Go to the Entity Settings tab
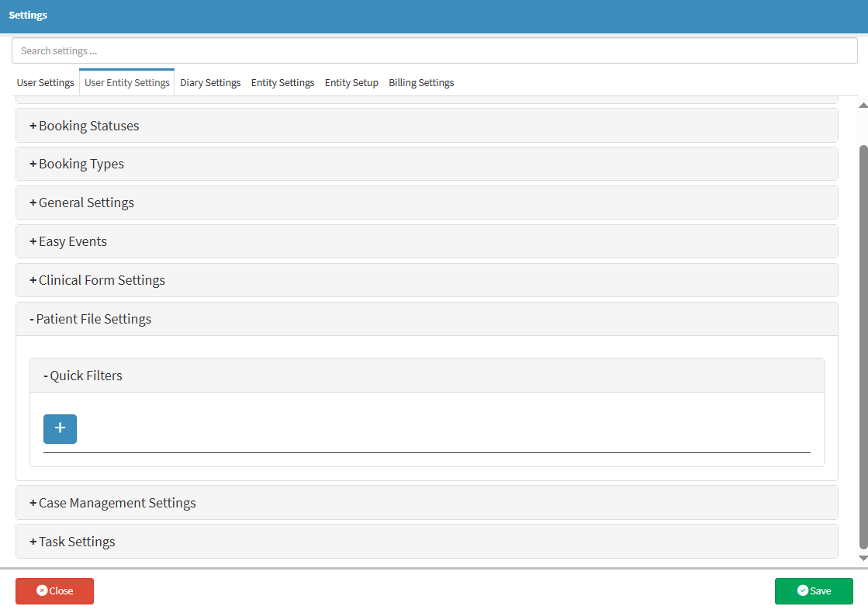 point(282,83)
